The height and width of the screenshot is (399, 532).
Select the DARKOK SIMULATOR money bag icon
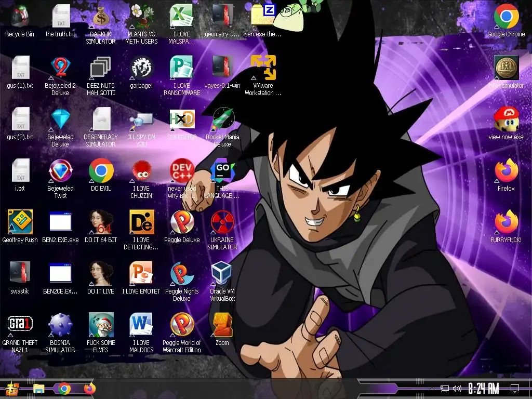tap(101, 16)
